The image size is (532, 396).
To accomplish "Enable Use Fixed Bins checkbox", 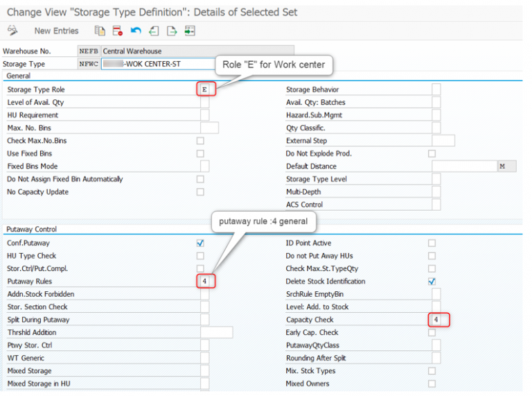I will pos(200,153).
